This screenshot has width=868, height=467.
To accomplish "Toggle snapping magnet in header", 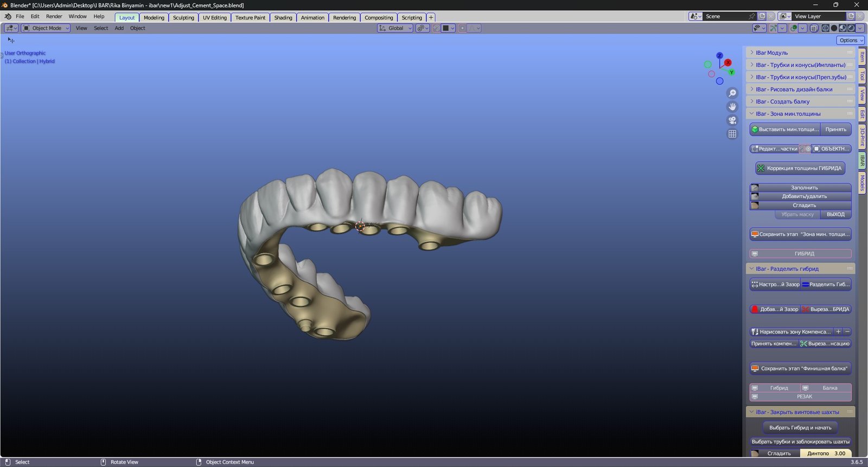I will coord(436,28).
